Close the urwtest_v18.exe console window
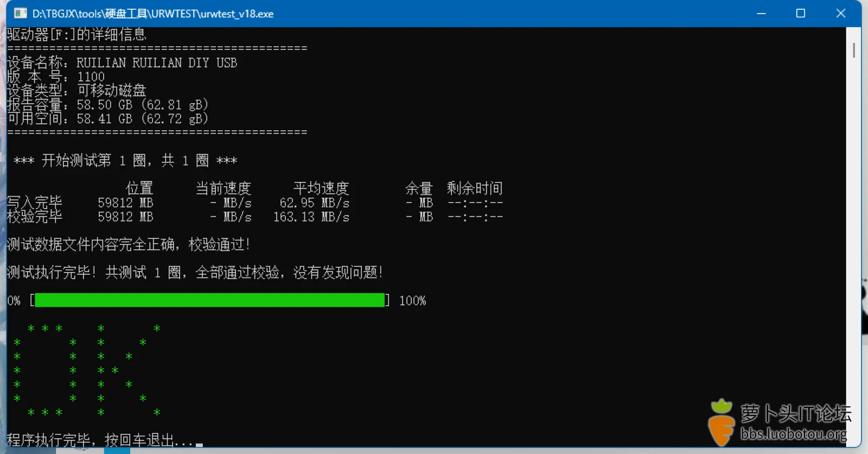Viewport: 868px width, 454px height. point(840,14)
